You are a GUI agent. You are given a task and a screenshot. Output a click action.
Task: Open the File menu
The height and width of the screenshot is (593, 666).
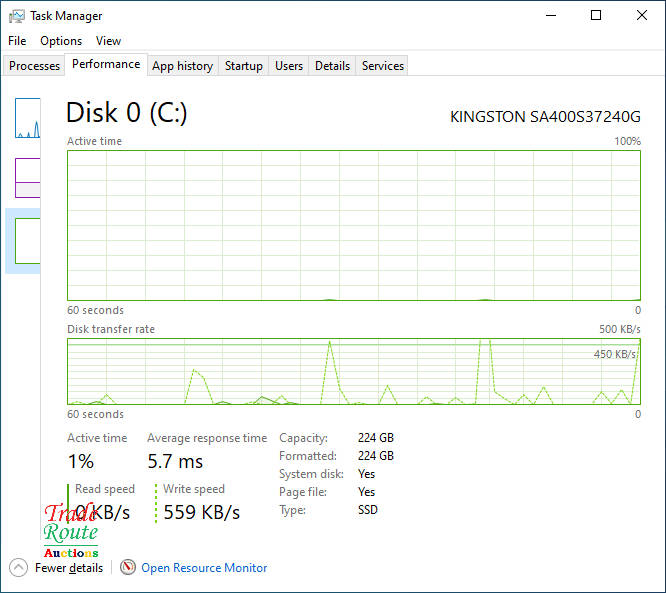click(17, 41)
